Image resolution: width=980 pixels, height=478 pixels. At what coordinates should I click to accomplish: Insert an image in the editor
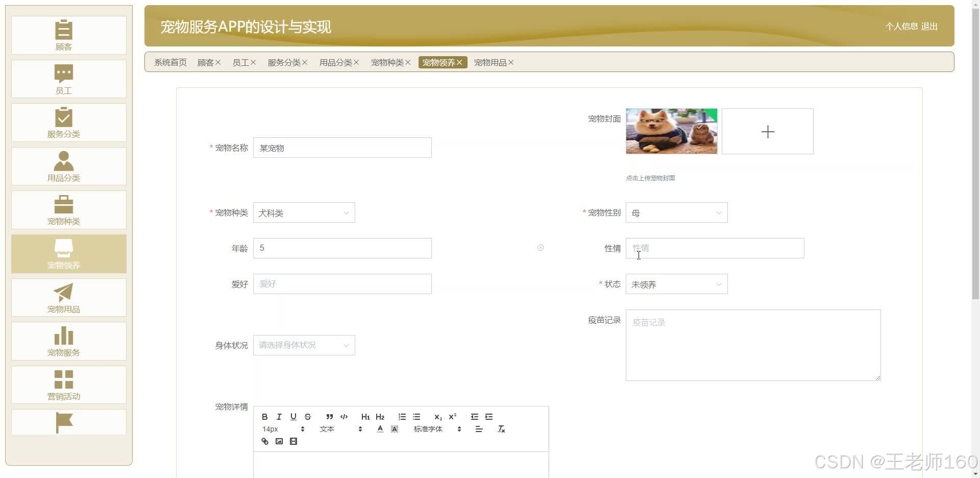[x=279, y=441]
